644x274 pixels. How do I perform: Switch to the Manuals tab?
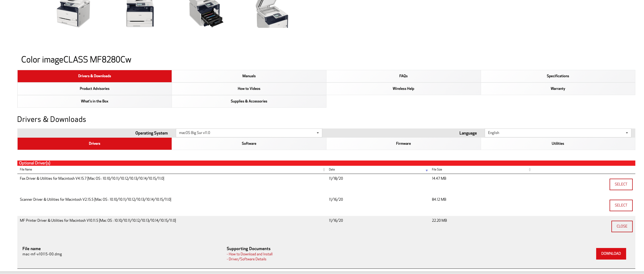pyautogui.click(x=249, y=76)
